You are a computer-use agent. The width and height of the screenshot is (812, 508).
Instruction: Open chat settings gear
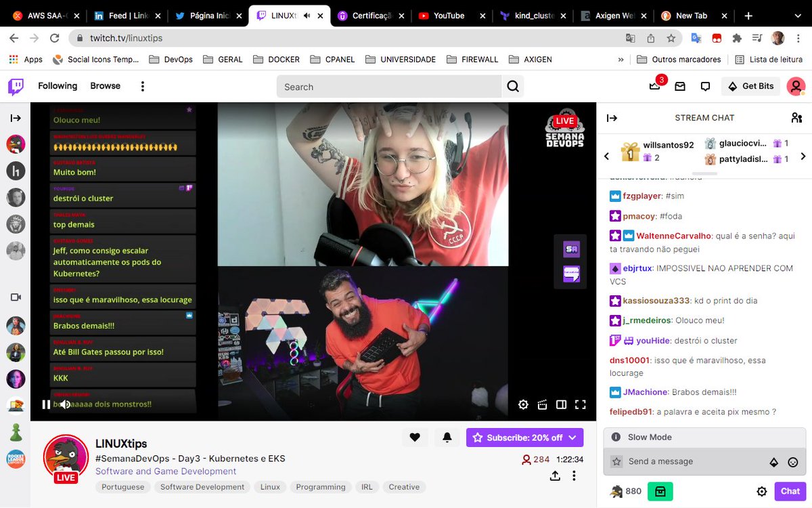pyautogui.click(x=762, y=492)
